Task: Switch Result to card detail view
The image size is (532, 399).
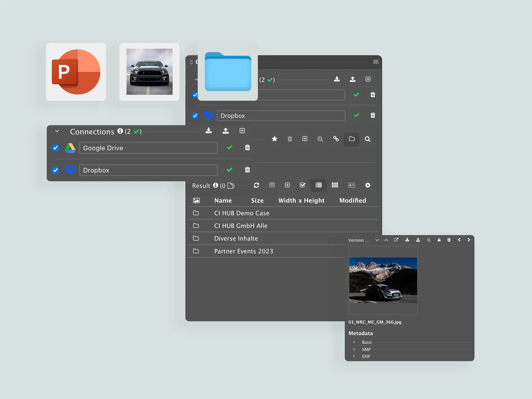Action: coord(351,185)
